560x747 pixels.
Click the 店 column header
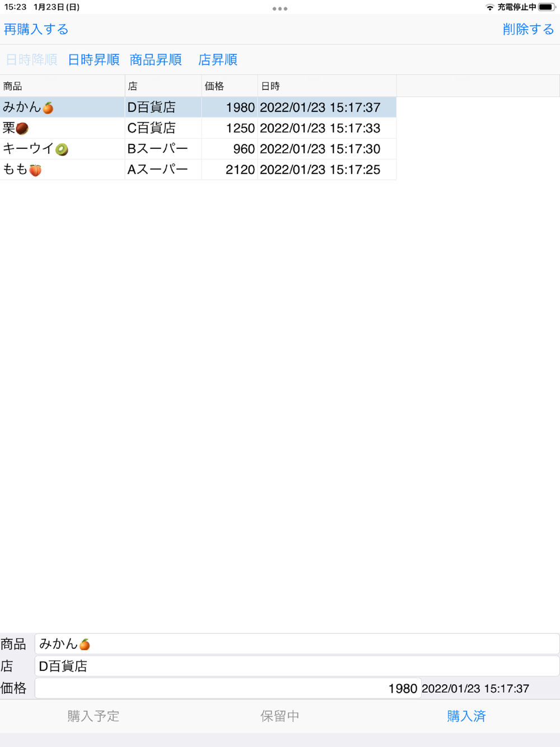pos(163,86)
